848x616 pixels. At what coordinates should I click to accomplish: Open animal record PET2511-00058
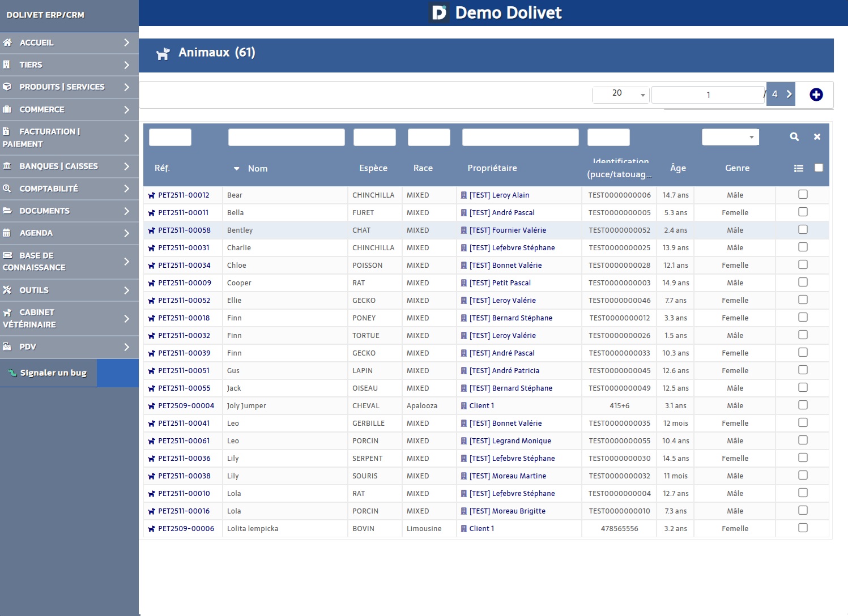tap(184, 230)
